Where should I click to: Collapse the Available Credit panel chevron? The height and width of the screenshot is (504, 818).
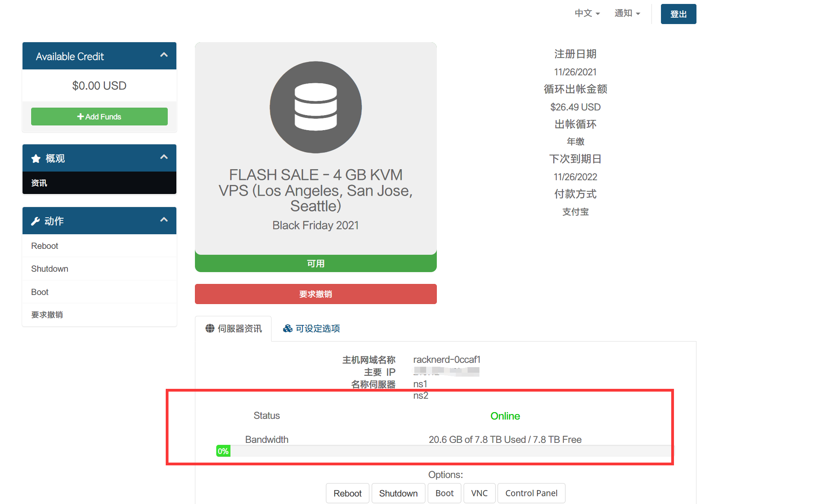click(164, 55)
